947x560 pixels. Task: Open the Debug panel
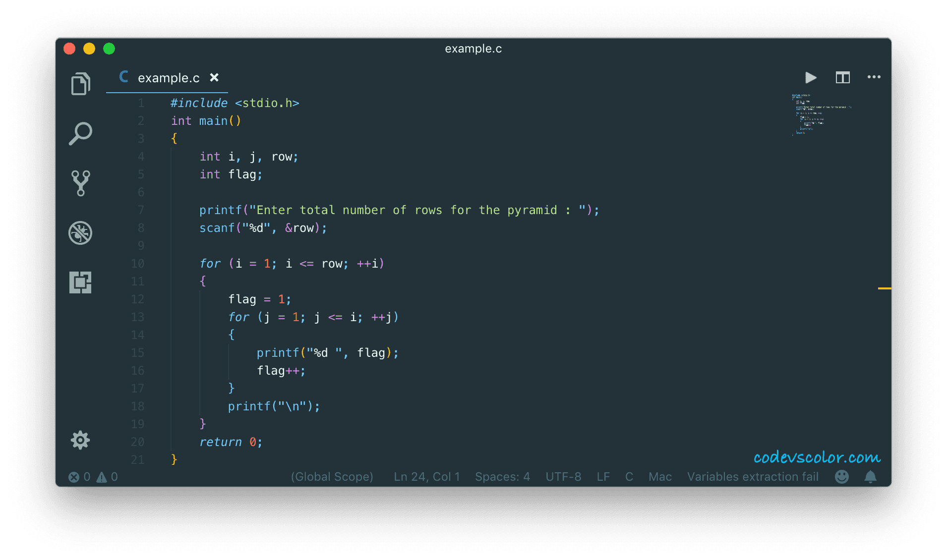point(80,232)
